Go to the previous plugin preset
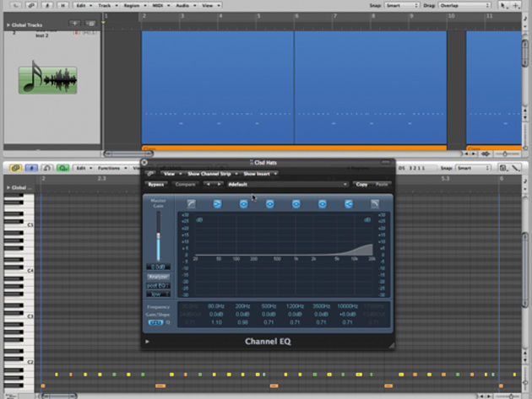532x399 pixels. click(209, 184)
